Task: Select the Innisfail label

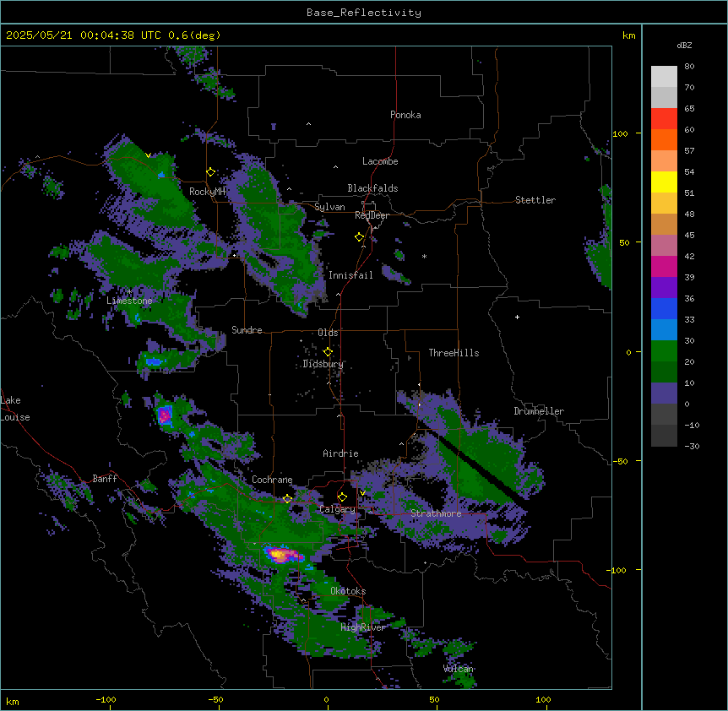Action: click(350, 275)
